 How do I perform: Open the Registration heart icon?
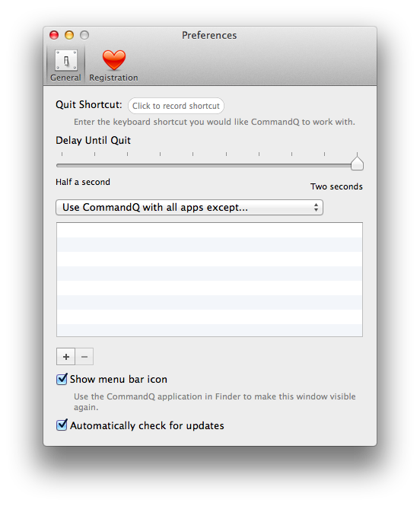coord(114,59)
